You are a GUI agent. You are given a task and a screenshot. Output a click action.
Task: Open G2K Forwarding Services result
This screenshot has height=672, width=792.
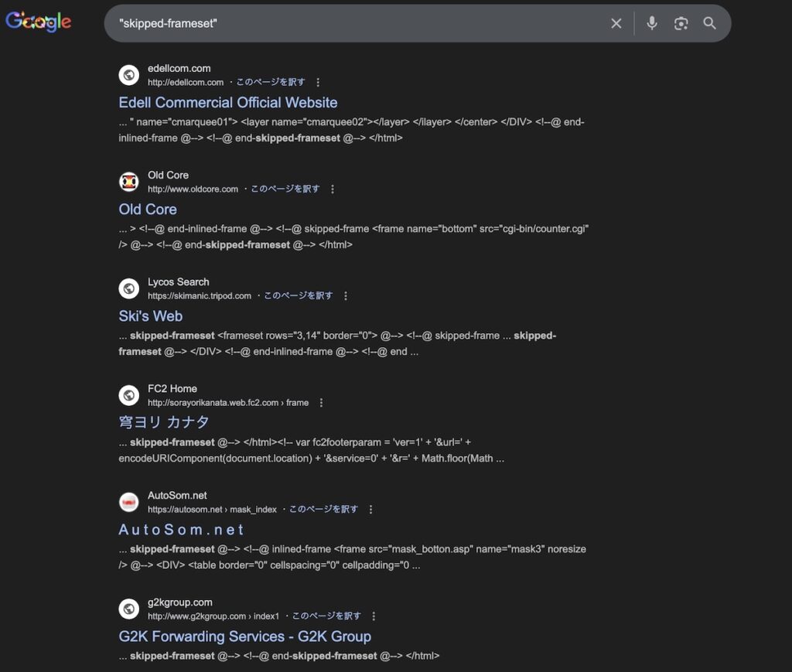[244, 636]
